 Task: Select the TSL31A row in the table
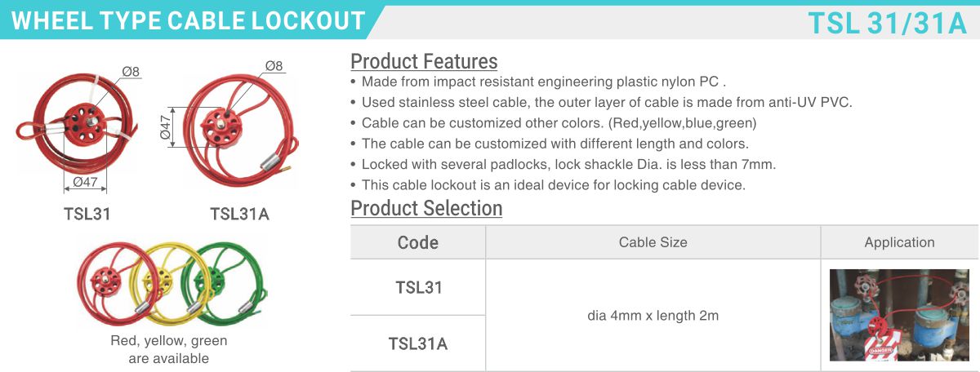click(418, 343)
